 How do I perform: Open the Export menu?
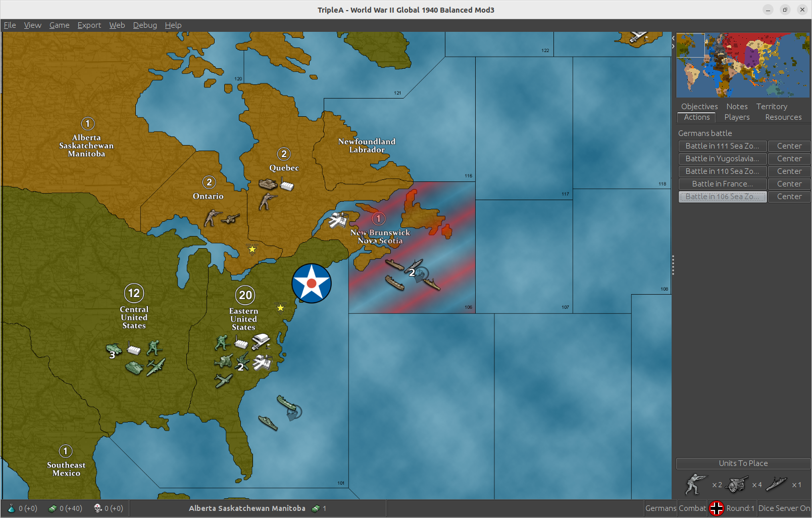coord(89,25)
